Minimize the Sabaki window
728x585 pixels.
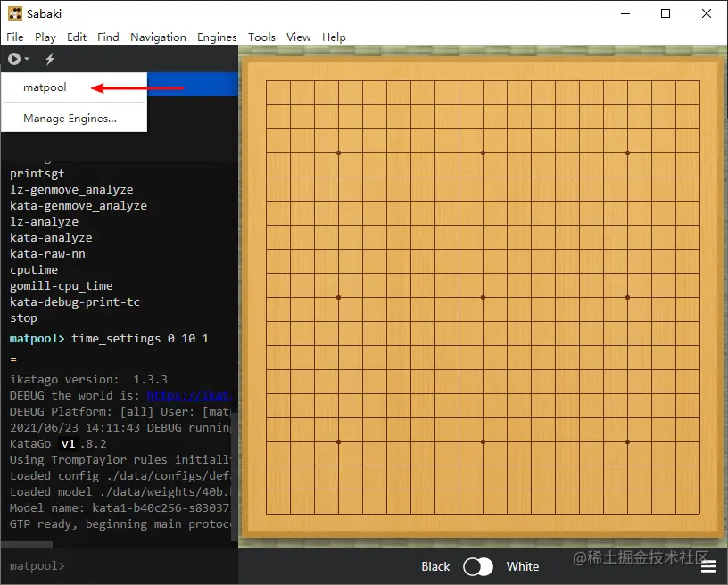click(625, 13)
